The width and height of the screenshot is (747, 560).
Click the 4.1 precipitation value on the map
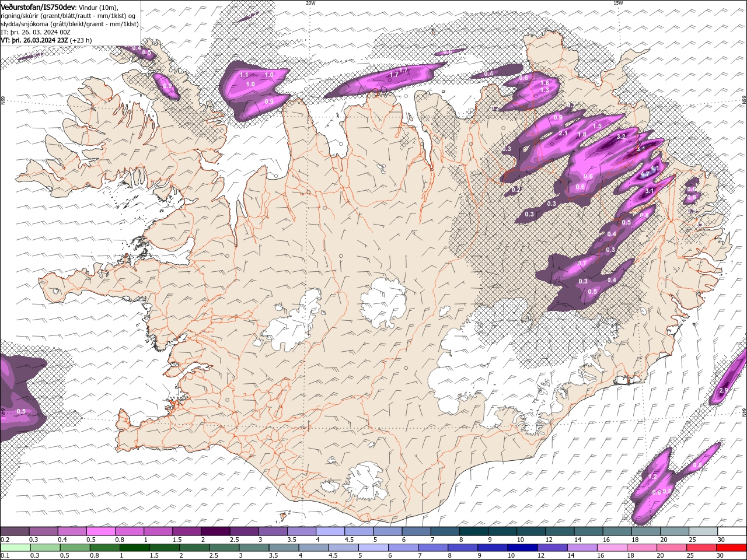pyautogui.click(x=655, y=169)
